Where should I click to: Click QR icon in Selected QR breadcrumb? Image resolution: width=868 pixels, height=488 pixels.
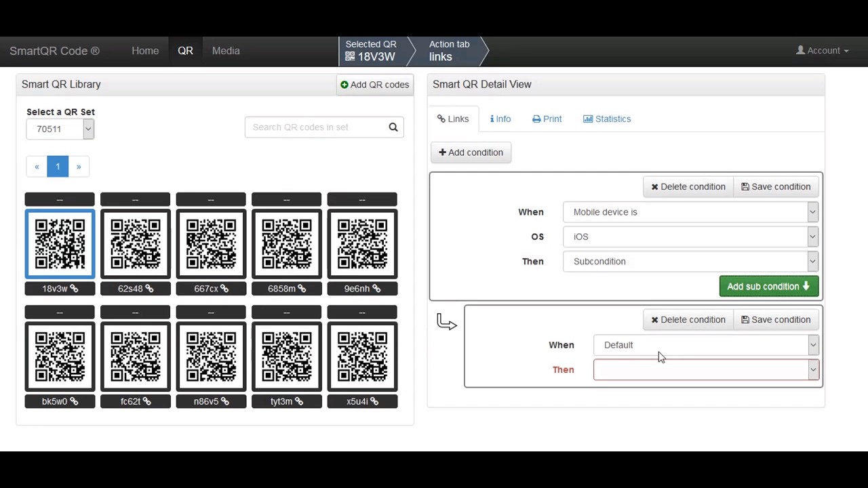350,57
